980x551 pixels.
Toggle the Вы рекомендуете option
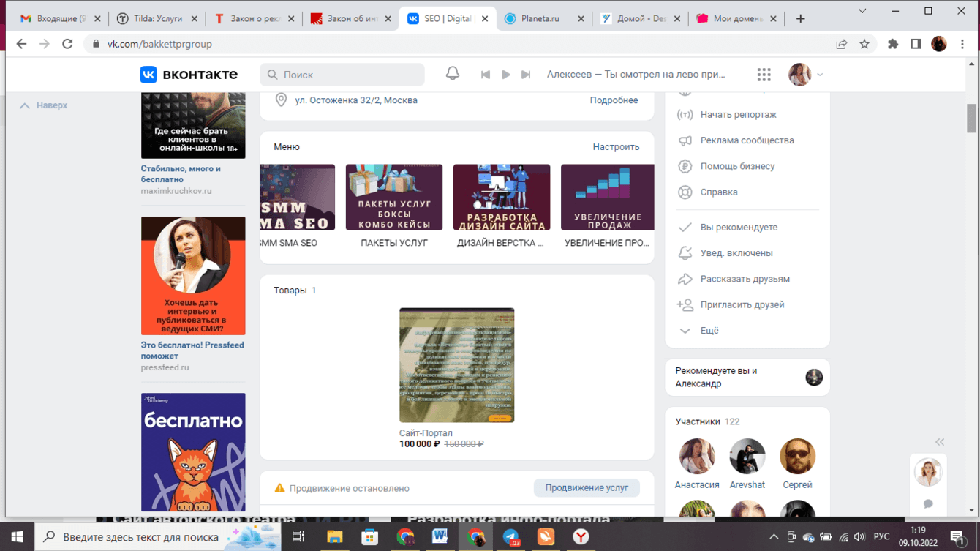[739, 228]
